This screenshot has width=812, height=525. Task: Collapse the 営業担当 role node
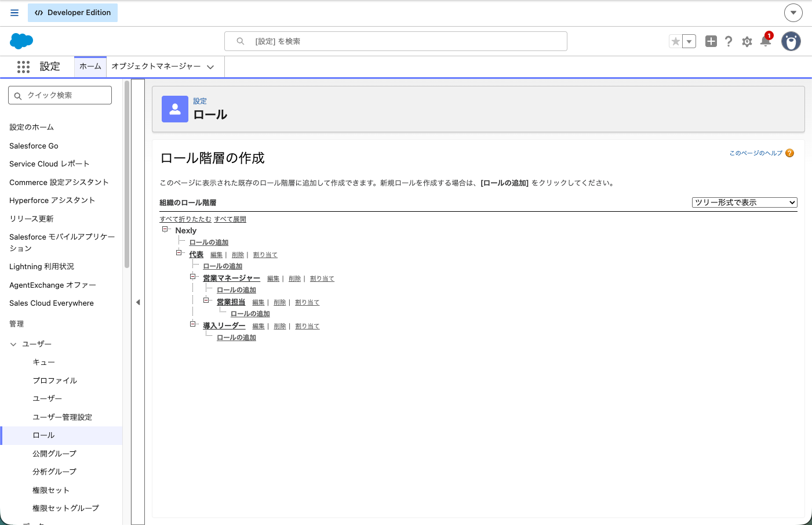pyautogui.click(x=206, y=300)
